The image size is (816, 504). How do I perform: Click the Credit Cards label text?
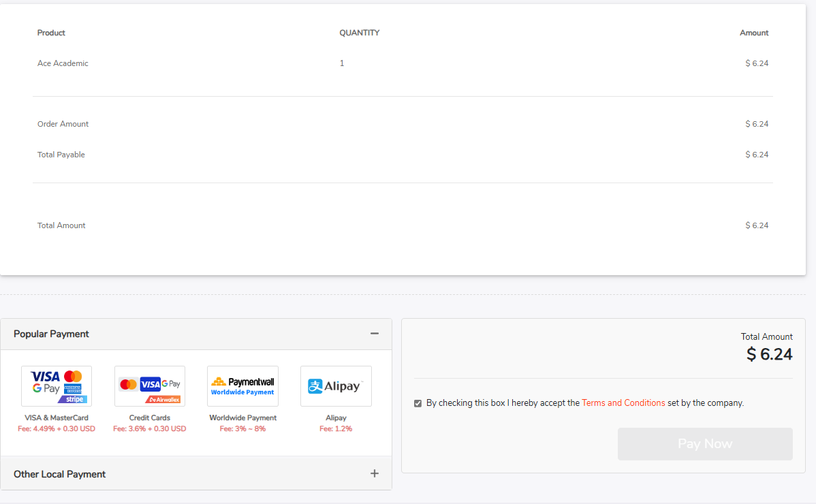coord(150,418)
